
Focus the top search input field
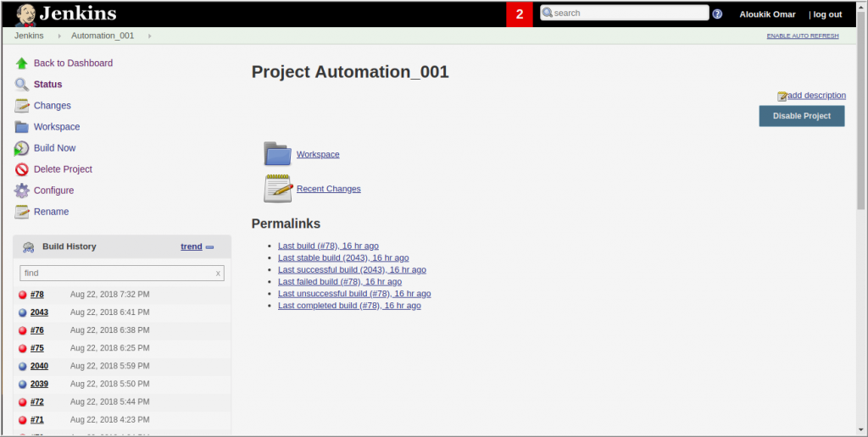tap(625, 13)
